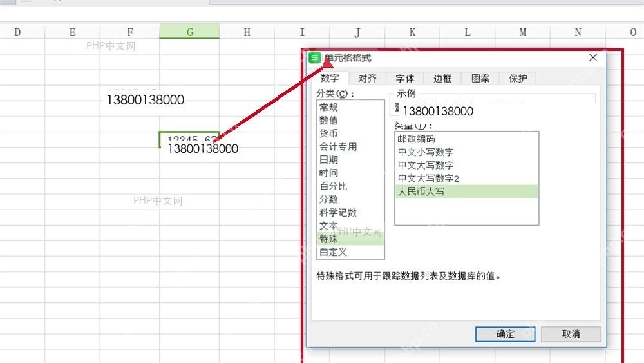
Task: Click the WPS spreadsheet icon in dialog title
Action: point(315,57)
